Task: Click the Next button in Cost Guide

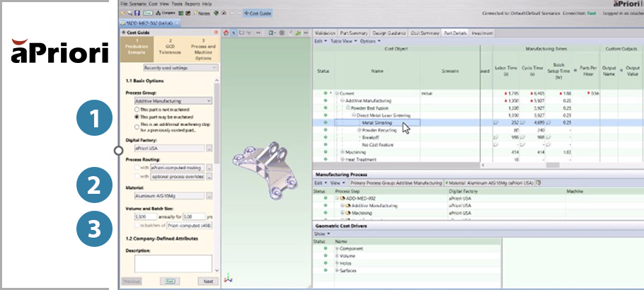Action: (208, 282)
